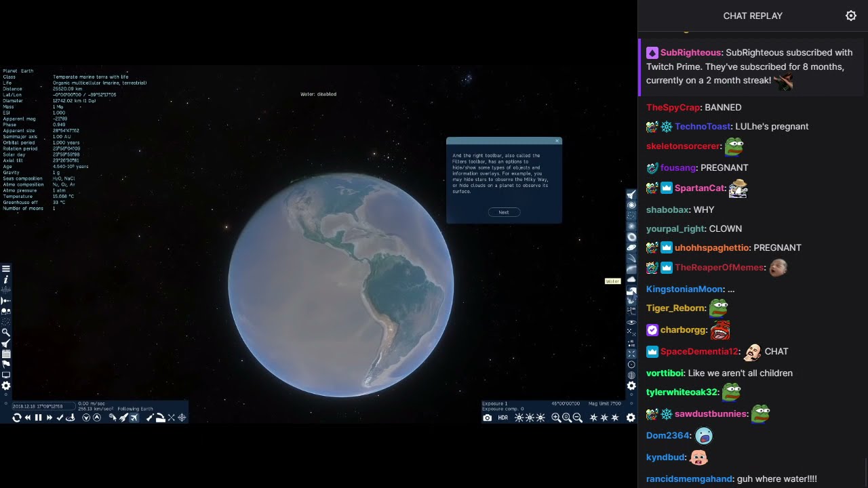This screenshot has width=868, height=488.
Task: Speed up time with the fast-forward button
Action: pos(49,418)
